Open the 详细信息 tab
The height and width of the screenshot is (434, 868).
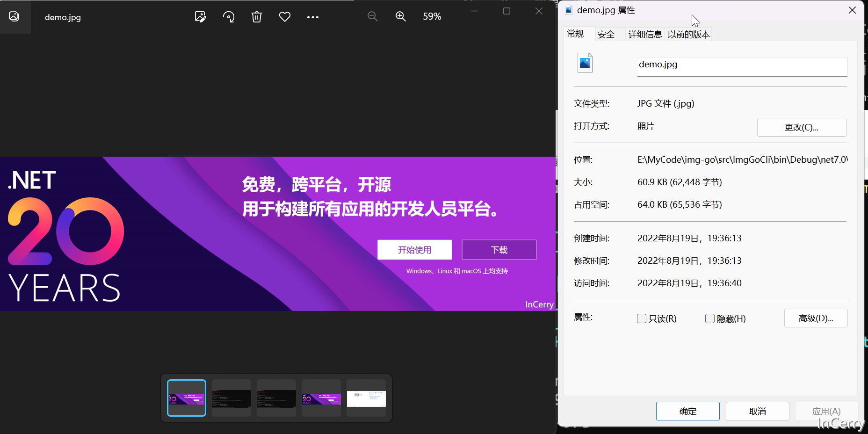645,34
